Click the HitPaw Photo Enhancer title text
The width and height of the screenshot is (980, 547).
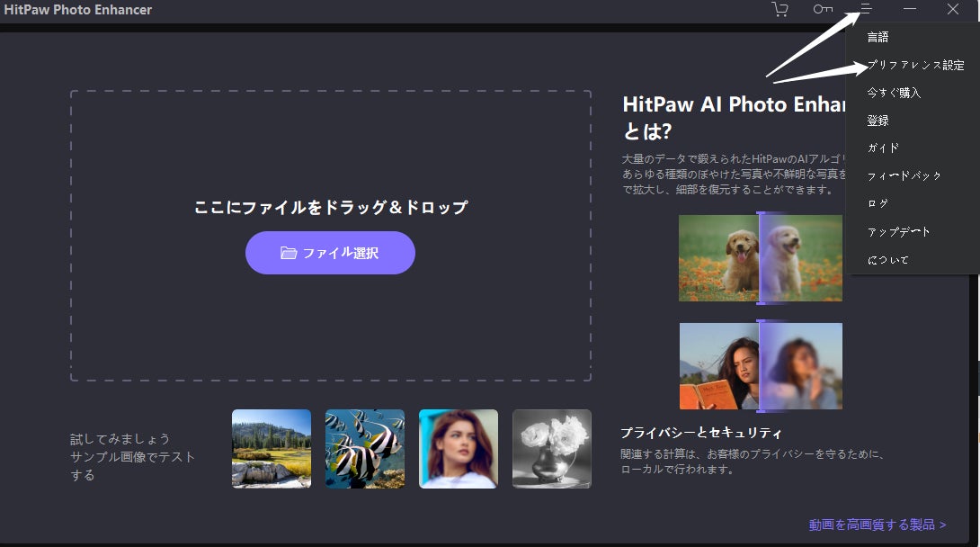click(77, 9)
